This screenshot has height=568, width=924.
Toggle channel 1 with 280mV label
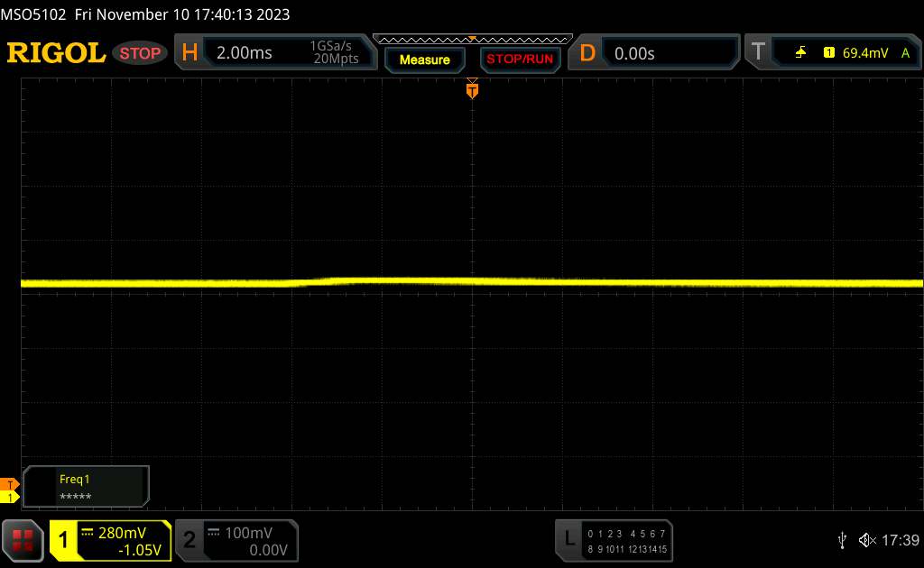[110, 540]
